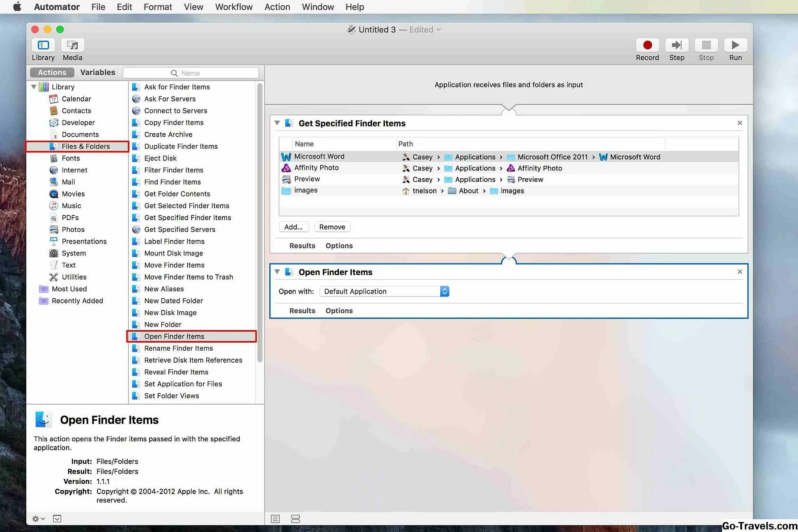This screenshot has width=798, height=532.
Task: Collapse the Library disclosure triangle
Action: [33, 87]
